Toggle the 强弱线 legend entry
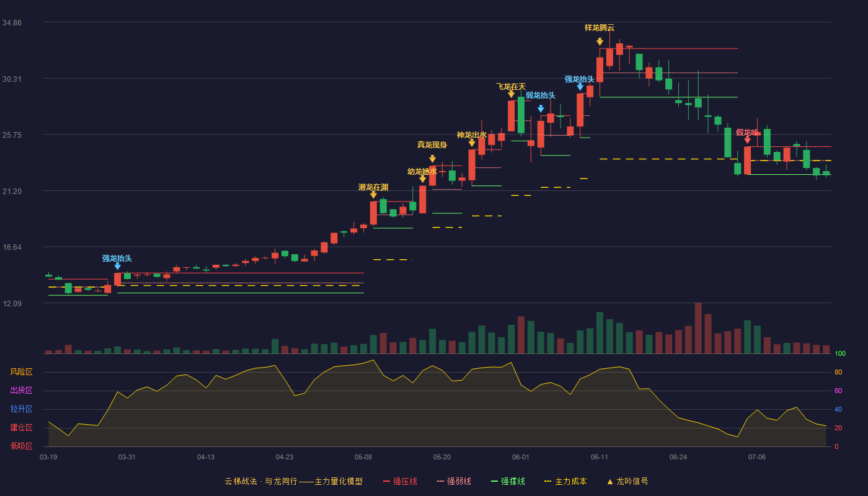This screenshot has height=496, width=868. (x=454, y=481)
